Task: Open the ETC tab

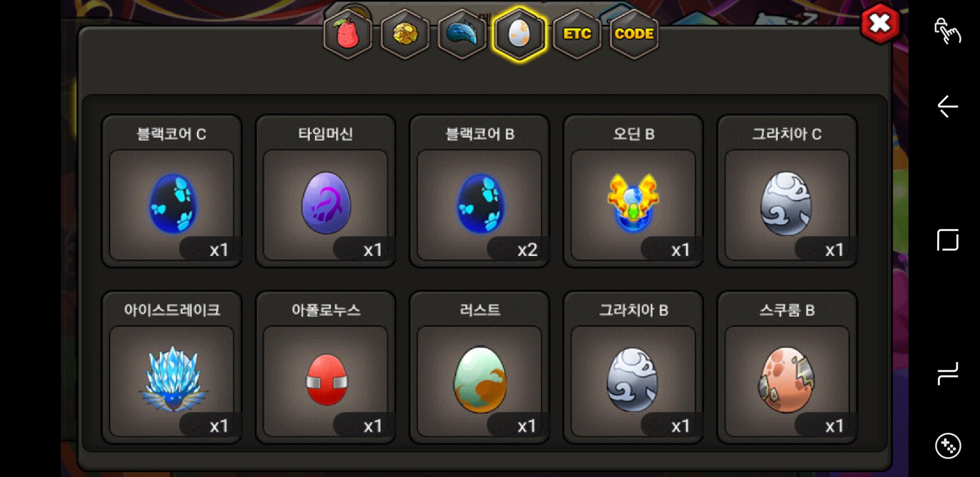Action: (x=577, y=34)
